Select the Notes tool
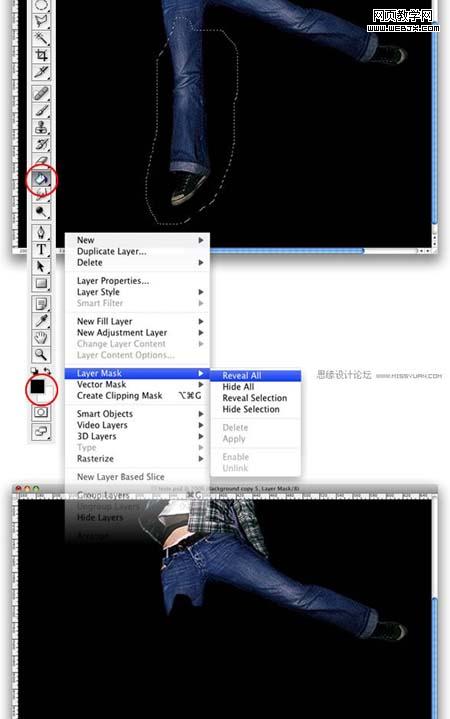The image size is (450, 719). (x=41, y=304)
